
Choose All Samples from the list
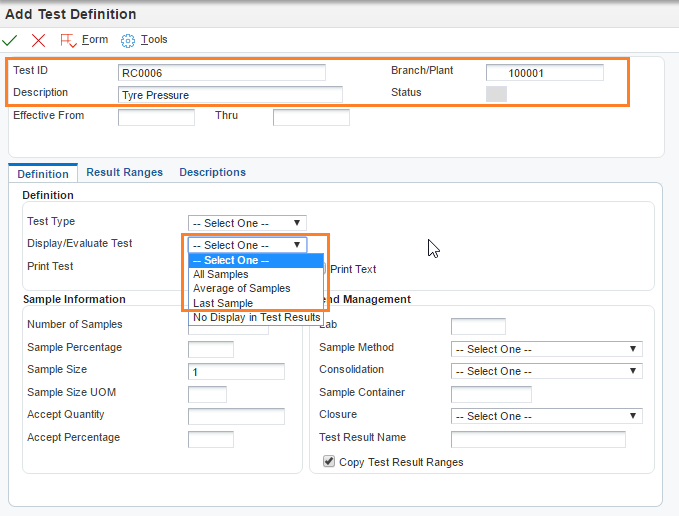(x=221, y=274)
